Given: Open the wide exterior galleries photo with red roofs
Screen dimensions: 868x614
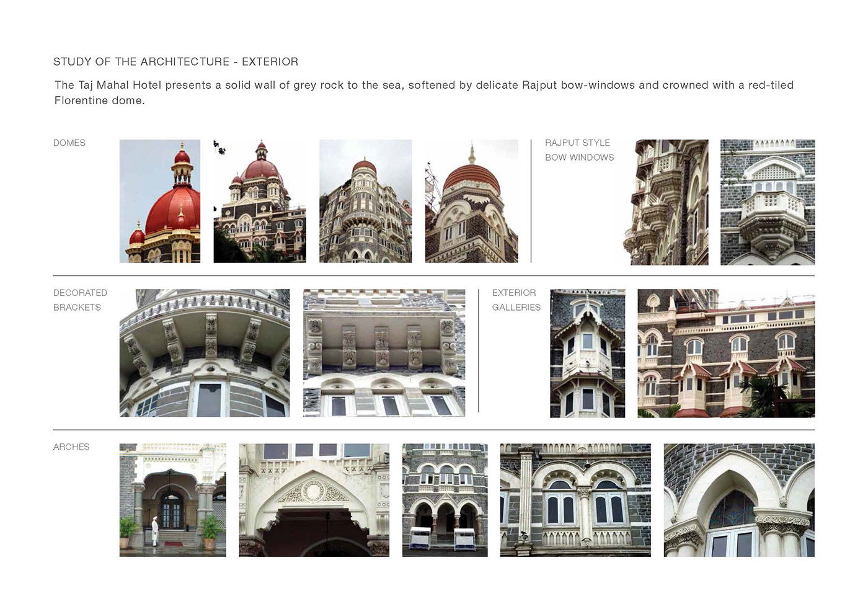Looking at the screenshot, I should point(726,354).
